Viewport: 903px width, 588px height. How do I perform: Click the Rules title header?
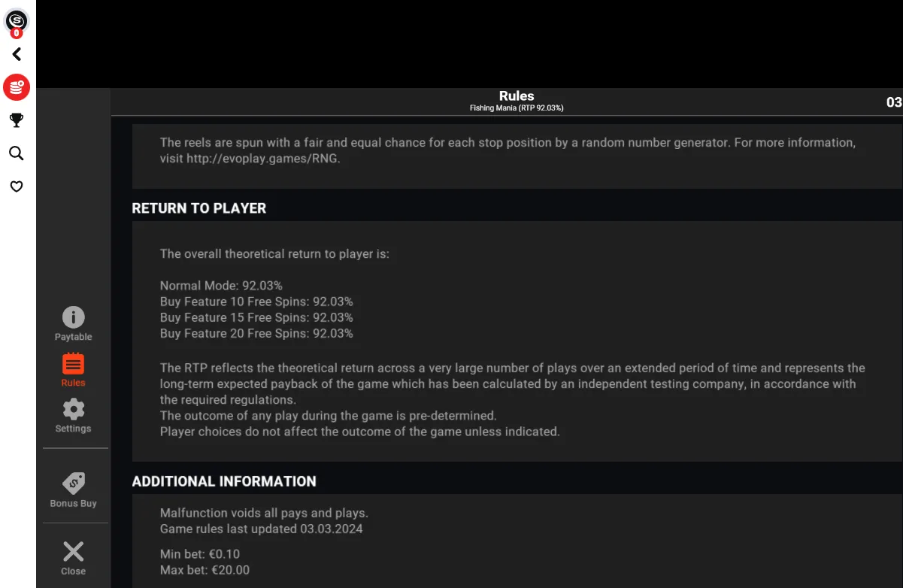[x=517, y=96]
